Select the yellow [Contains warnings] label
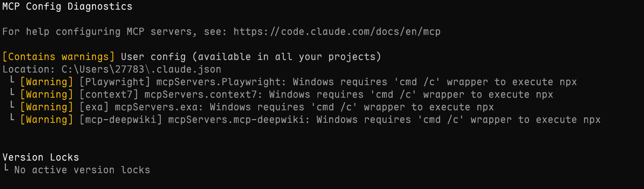Screen dimensions: 644x189 coord(59,57)
